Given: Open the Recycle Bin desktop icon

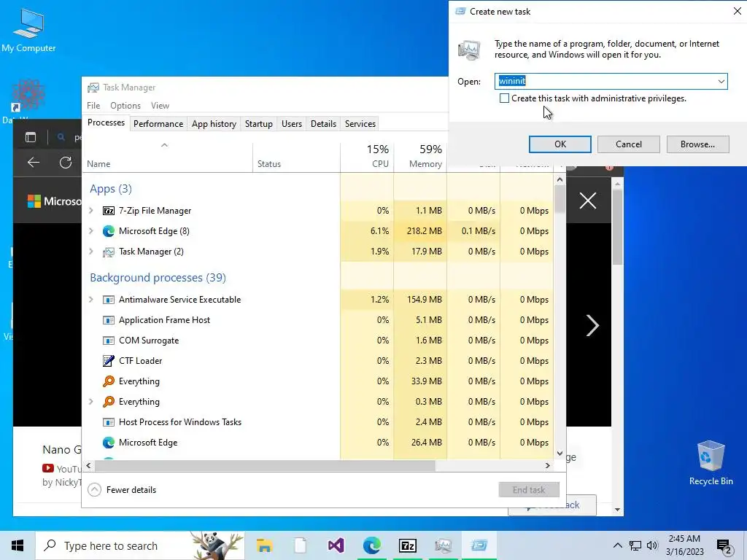Looking at the screenshot, I should coord(711,463).
